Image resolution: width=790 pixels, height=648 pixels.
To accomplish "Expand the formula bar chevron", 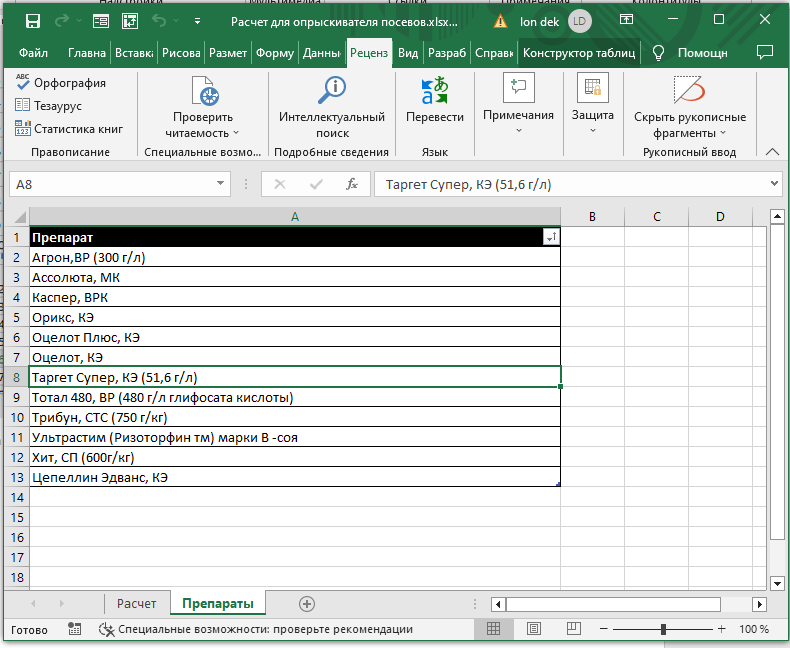I will (774, 183).
